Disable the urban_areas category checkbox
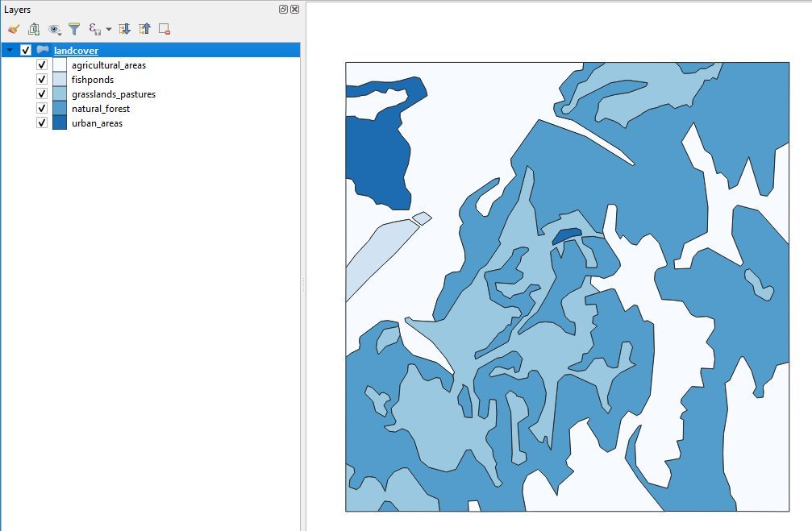This screenshot has width=812, height=531. click(x=42, y=123)
